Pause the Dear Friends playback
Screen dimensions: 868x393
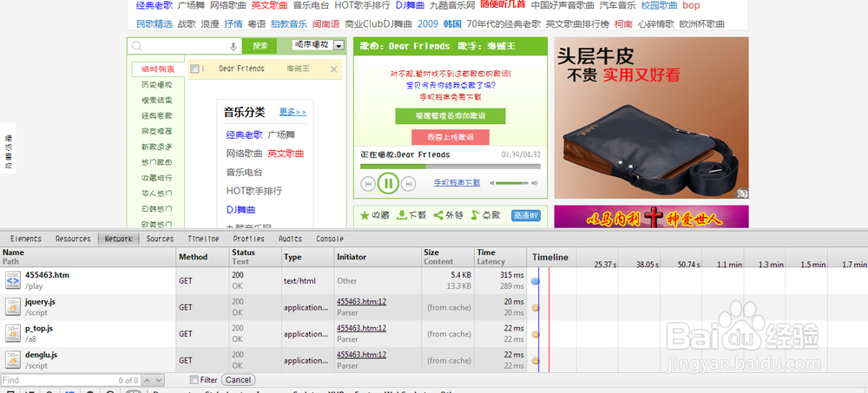[x=389, y=183]
